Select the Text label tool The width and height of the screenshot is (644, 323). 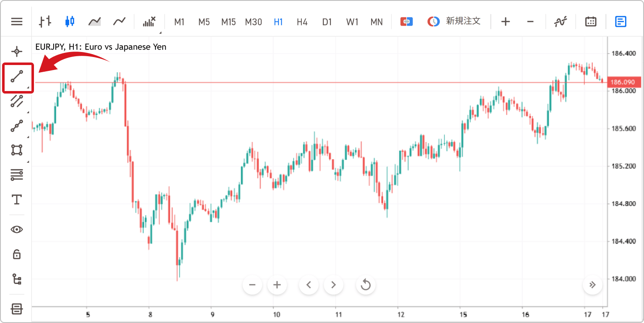point(17,199)
